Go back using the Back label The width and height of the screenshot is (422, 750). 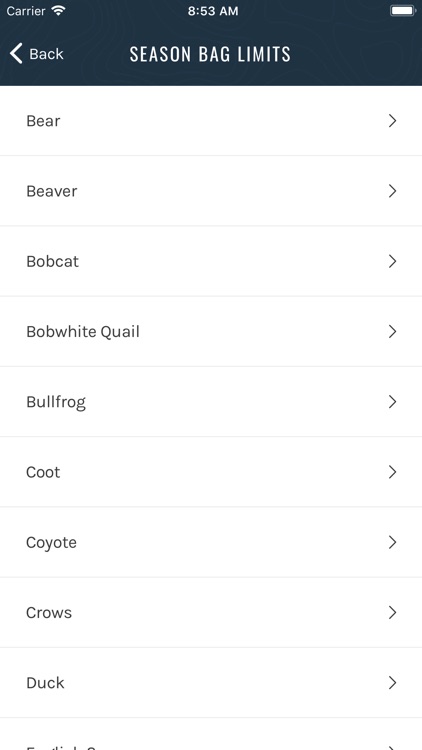tap(46, 54)
